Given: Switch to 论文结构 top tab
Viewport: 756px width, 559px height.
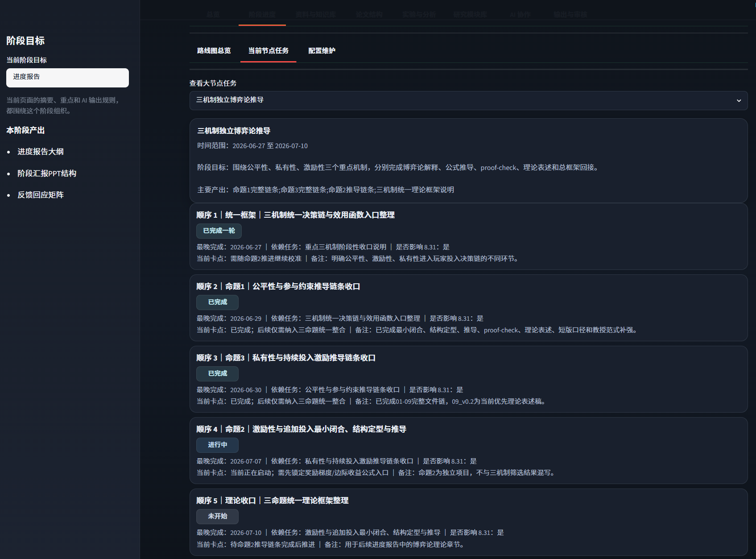Looking at the screenshot, I should click(x=369, y=14).
